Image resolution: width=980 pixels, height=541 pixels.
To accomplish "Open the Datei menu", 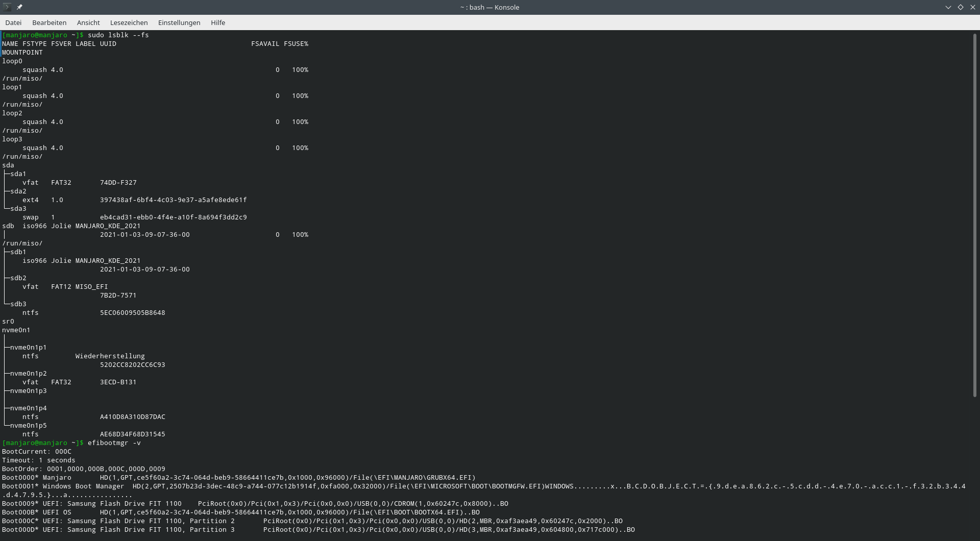I will click(13, 22).
